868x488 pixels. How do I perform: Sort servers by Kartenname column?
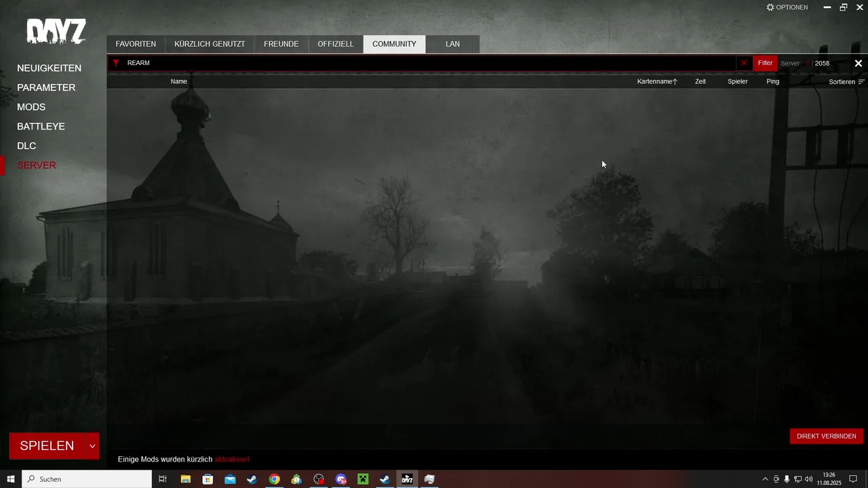[657, 81]
